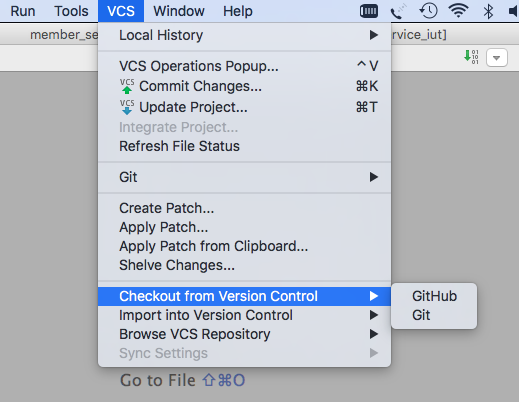Click the Bluetooth menu bar icon
Image resolution: width=519 pixels, height=402 pixels.
coord(488,11)
